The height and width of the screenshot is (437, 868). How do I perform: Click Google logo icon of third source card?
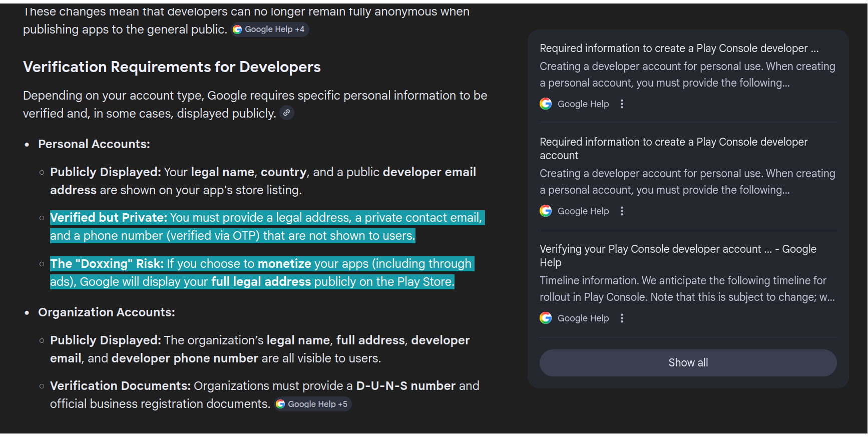(546, 318)
